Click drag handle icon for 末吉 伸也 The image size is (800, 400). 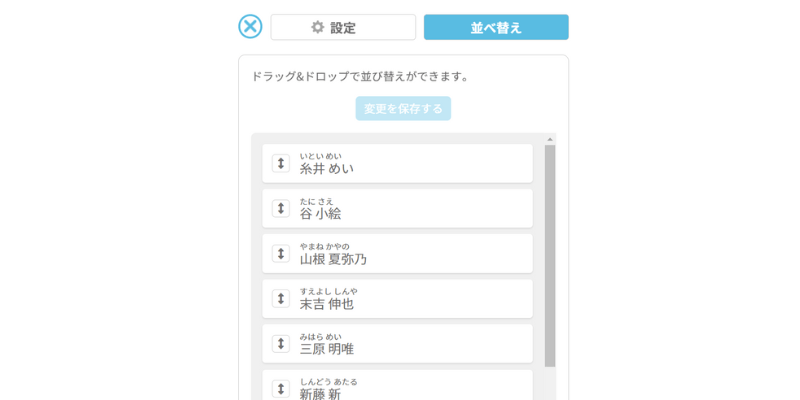pyautogui.click(x=281, y=298)
